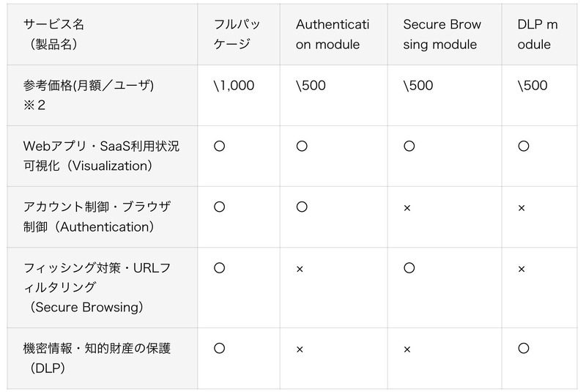Click the \500 price under DLP module

click(533, 86)
